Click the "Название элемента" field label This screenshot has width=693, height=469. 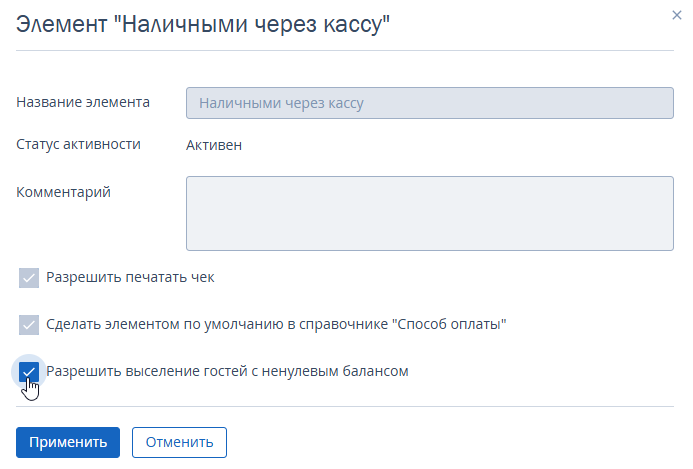[x=83, y=102]
